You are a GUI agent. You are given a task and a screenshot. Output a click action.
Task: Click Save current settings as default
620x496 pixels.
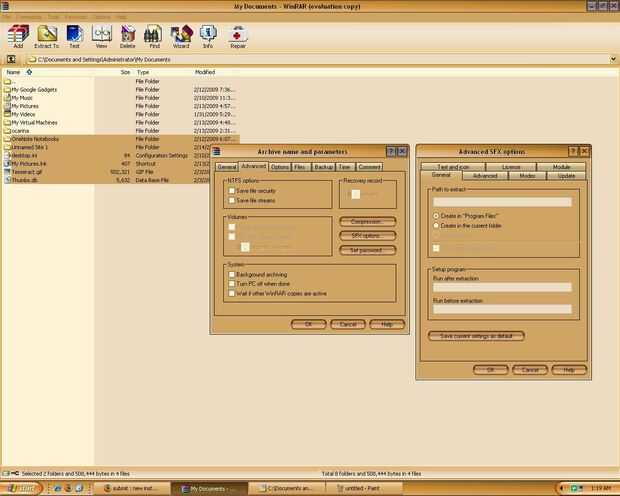point(476,336)
